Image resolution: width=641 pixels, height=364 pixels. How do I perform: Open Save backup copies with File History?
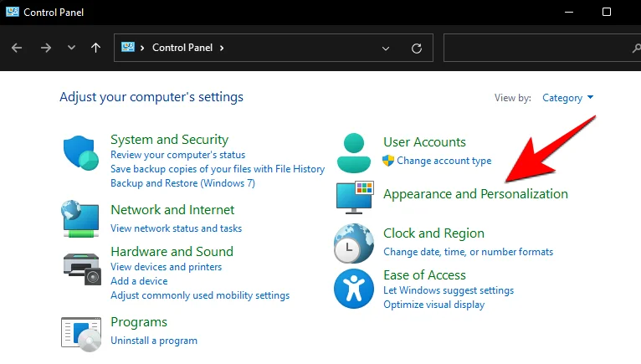218,169
